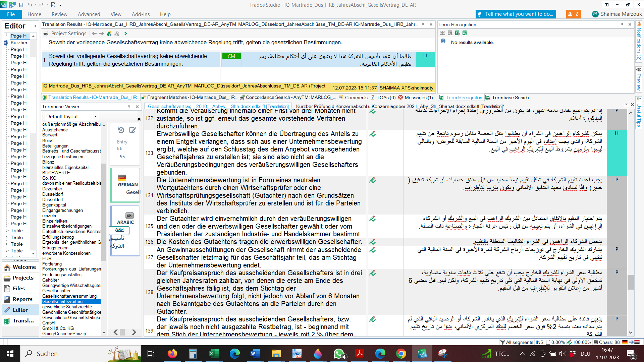644x362 pixels.
Task: Go to the Files view
Action: point(20,289)
